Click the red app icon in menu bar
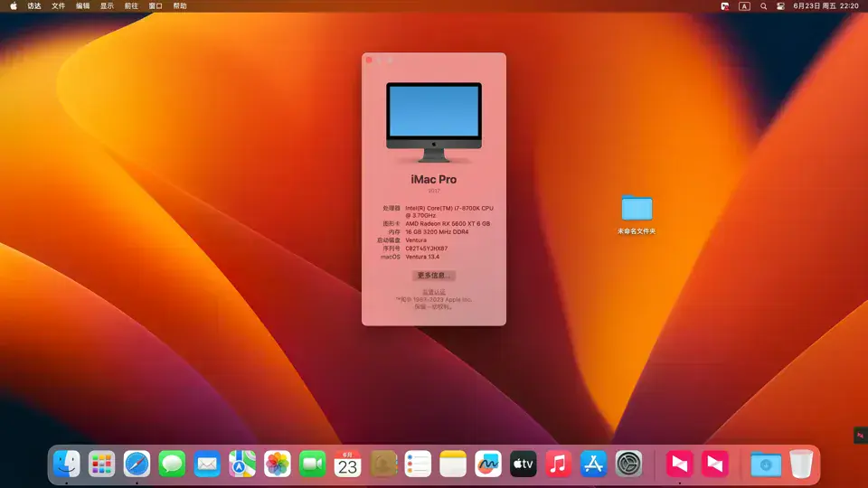 pos(724,6)
